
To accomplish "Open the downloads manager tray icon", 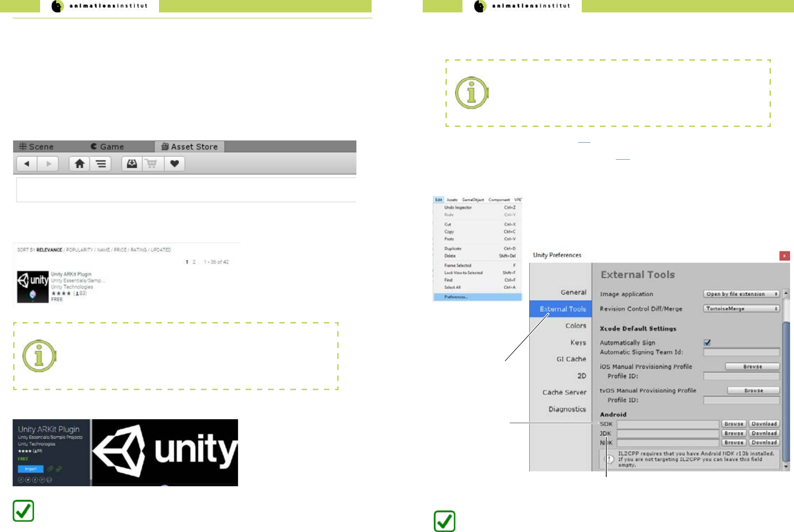I will 132,164.
